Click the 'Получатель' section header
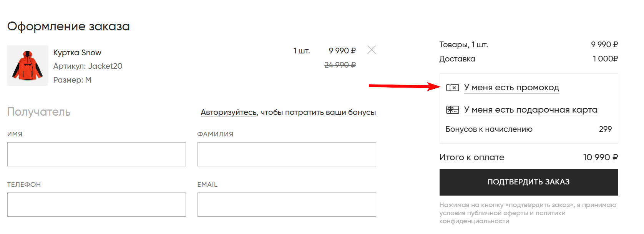Viewport: 644px width, 234px height. 39,112
